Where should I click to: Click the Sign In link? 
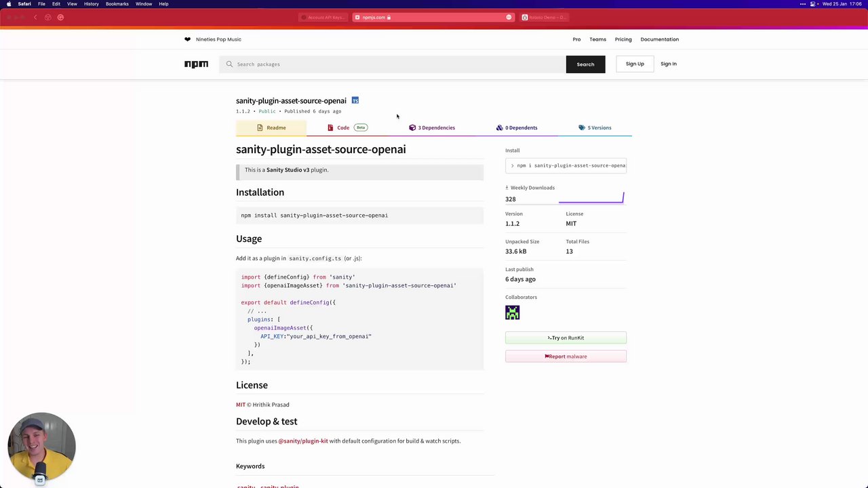(669, 64)
